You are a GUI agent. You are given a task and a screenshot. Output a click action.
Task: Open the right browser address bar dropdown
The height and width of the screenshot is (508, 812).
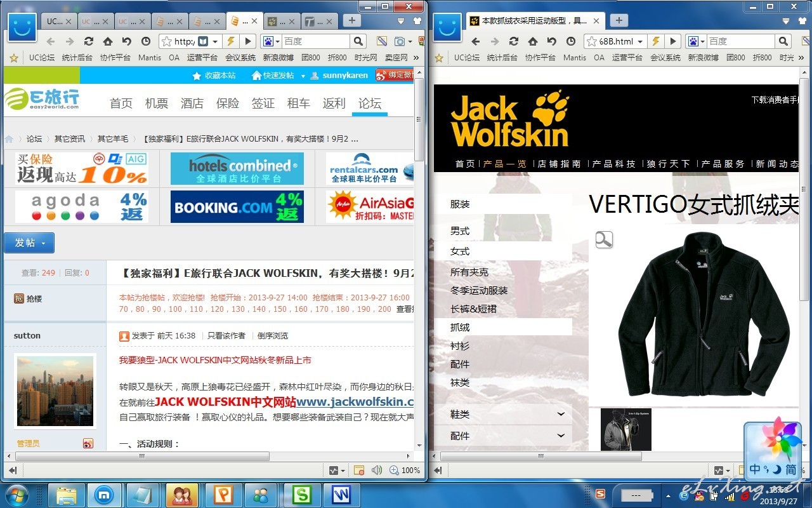640,41
